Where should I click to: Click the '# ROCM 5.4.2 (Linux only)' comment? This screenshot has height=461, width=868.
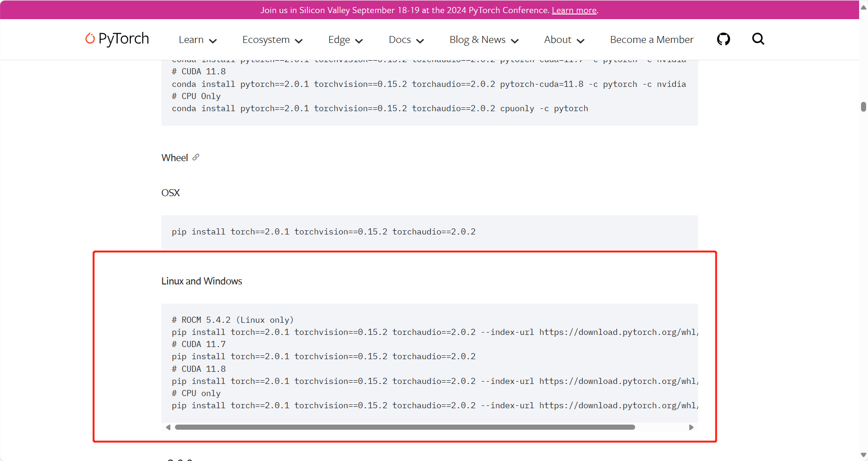[x=233, y=320]
